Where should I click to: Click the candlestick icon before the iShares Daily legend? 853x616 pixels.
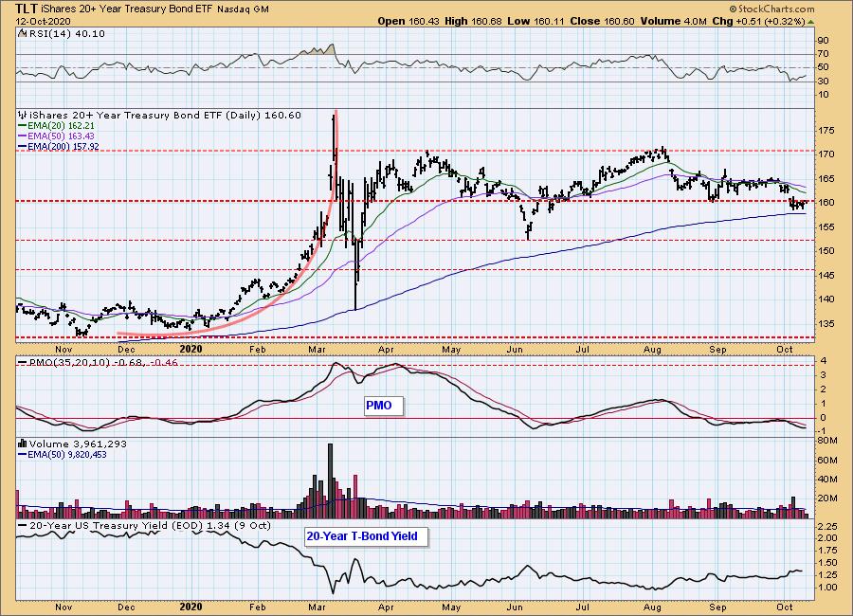pos(23,115)
